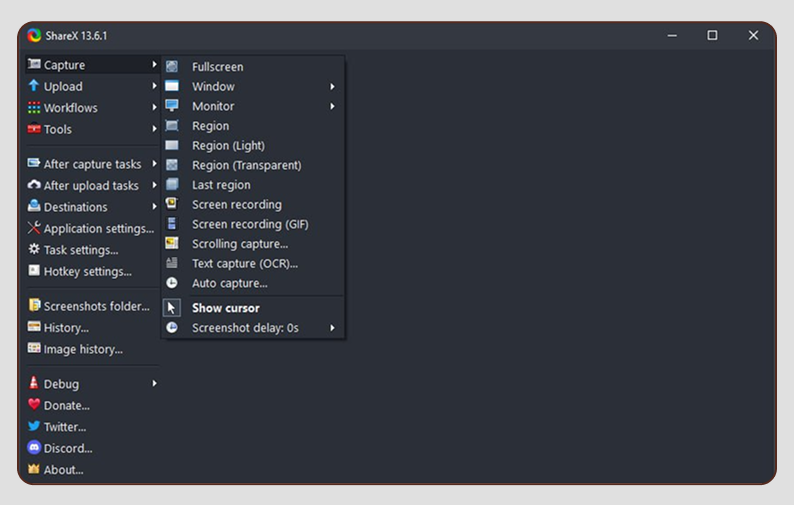Click the Region capture icon
This screenshot has width=794, height=505.
(x=172, y=125)
